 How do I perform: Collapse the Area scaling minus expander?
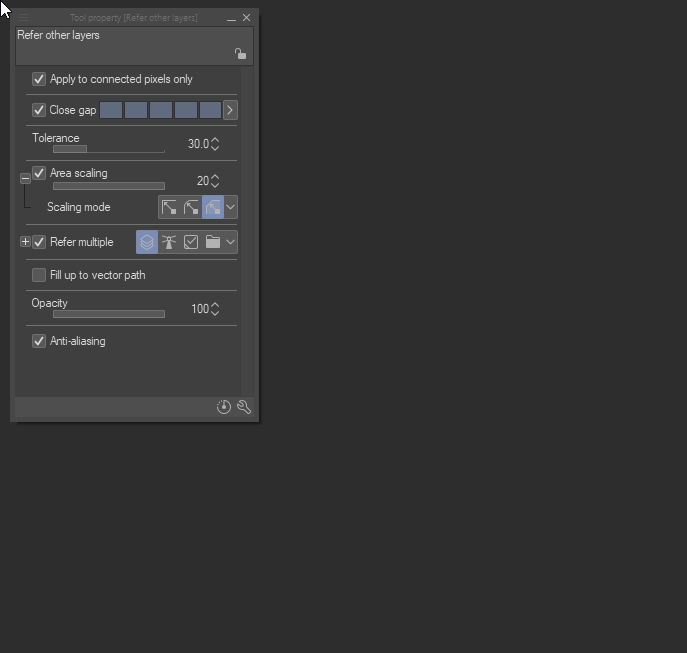[x=25, y=178]
